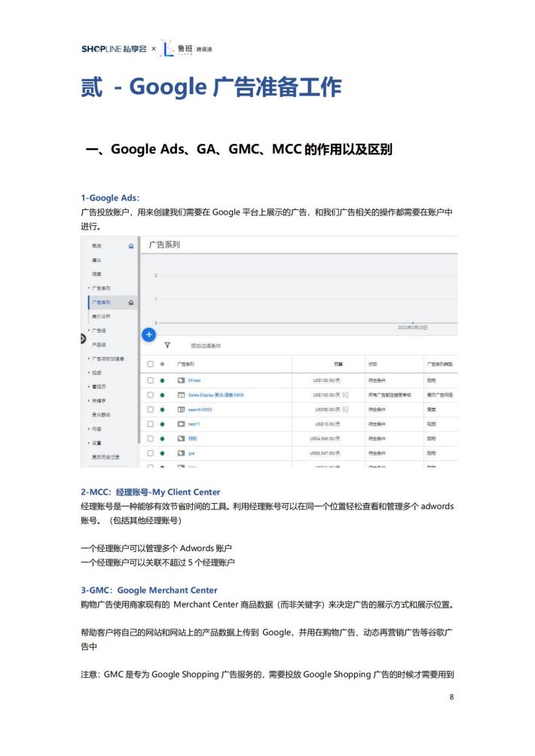The height and width of the screenshot is (756, 535).
Task: Open the 受众群体 sidebar item
Action: pyautogui.click(x=101, y=415)
